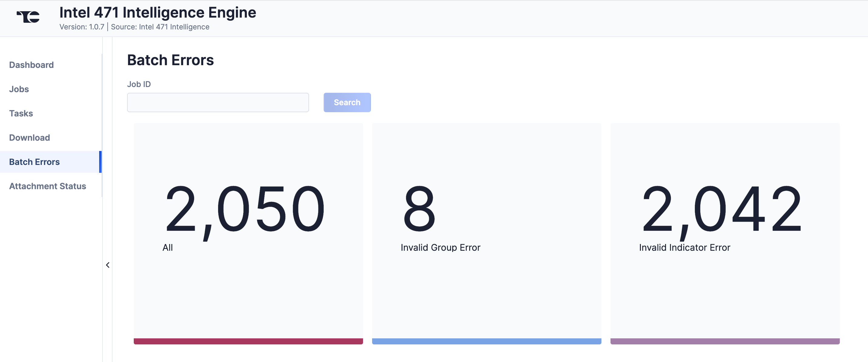Click the number 8 on group card
Image resolution: width=868 pixels, height=362 pixels.
click(x=419, y=209)
